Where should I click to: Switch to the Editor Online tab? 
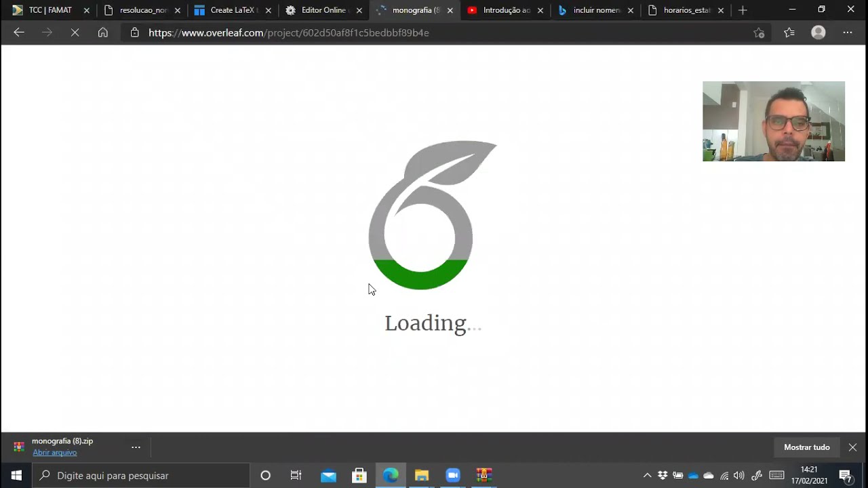coord(323,10)
